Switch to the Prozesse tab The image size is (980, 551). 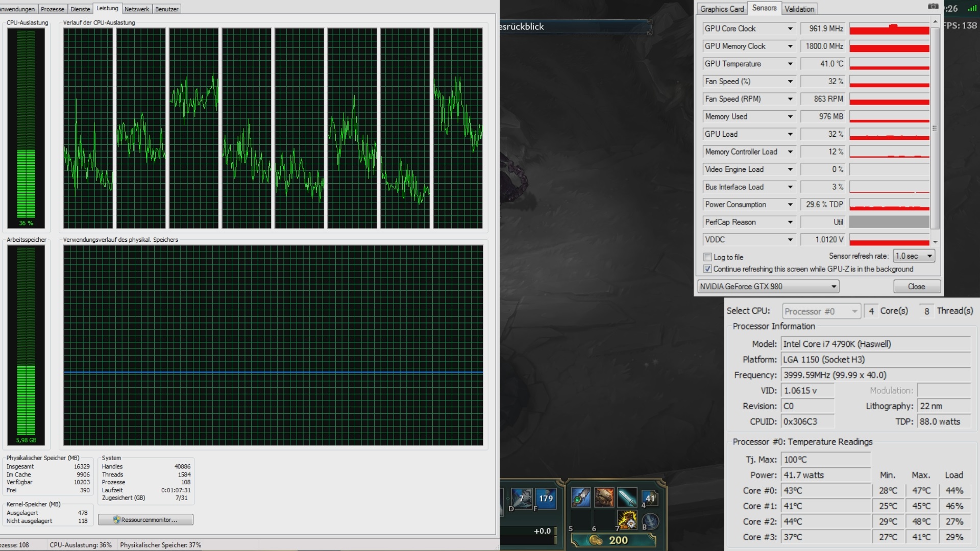pyautogui.click(x=53, y=9)
